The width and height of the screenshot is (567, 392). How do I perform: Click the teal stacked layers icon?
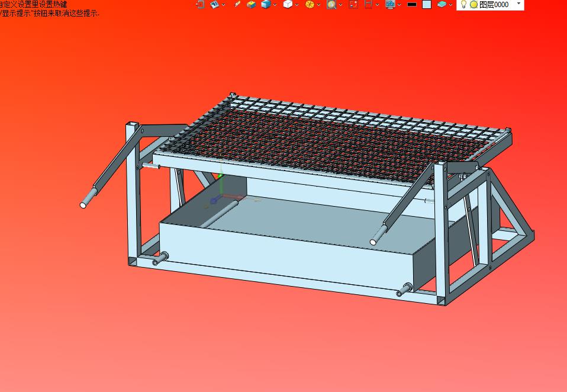442,4
